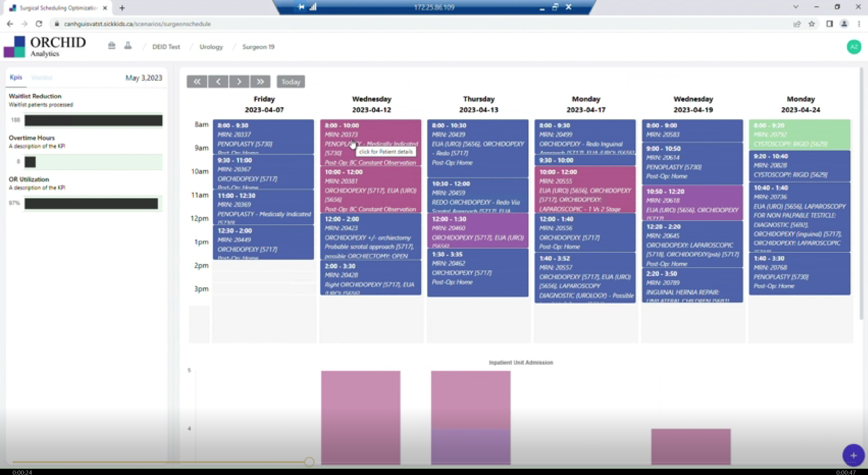Open the user avatar menu top right
This screenshot has height=475, width=868.
(853, 47)
